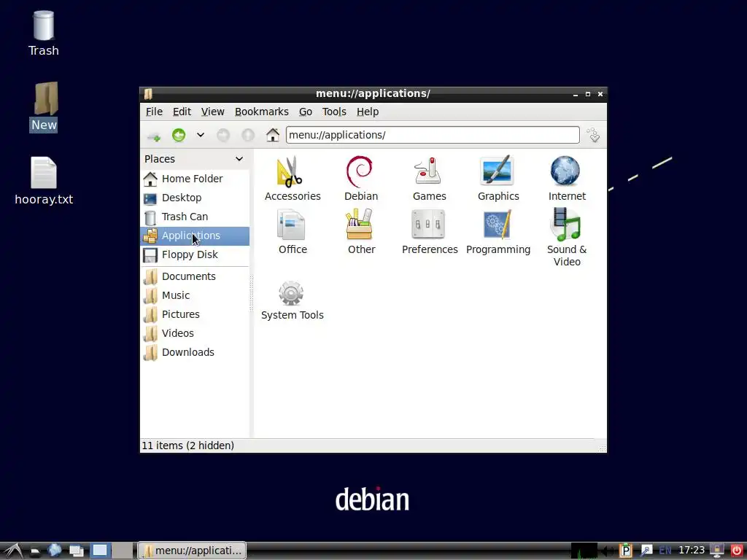This screenshot has height=560, width=747.
Task: Click the jump-to-path icon beside address bar
Action: (x=593, y=135)
